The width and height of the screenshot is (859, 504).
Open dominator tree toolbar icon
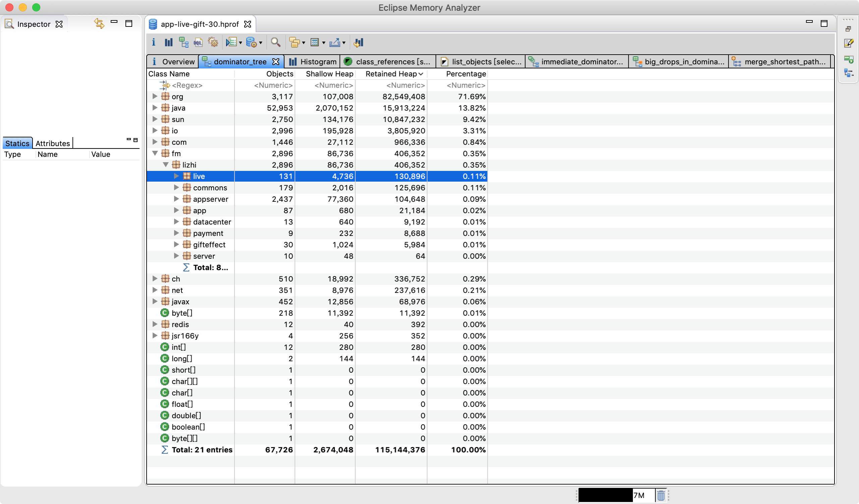pos(184,43)
